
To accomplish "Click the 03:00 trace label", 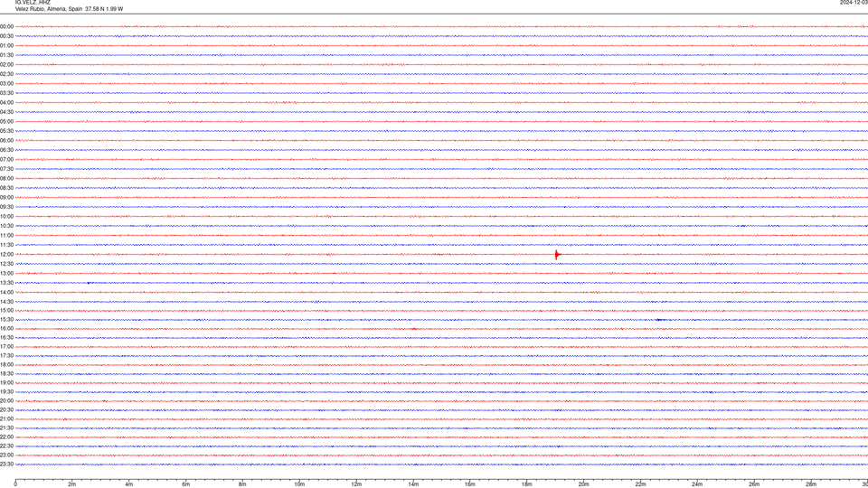I will pos(6,83).
